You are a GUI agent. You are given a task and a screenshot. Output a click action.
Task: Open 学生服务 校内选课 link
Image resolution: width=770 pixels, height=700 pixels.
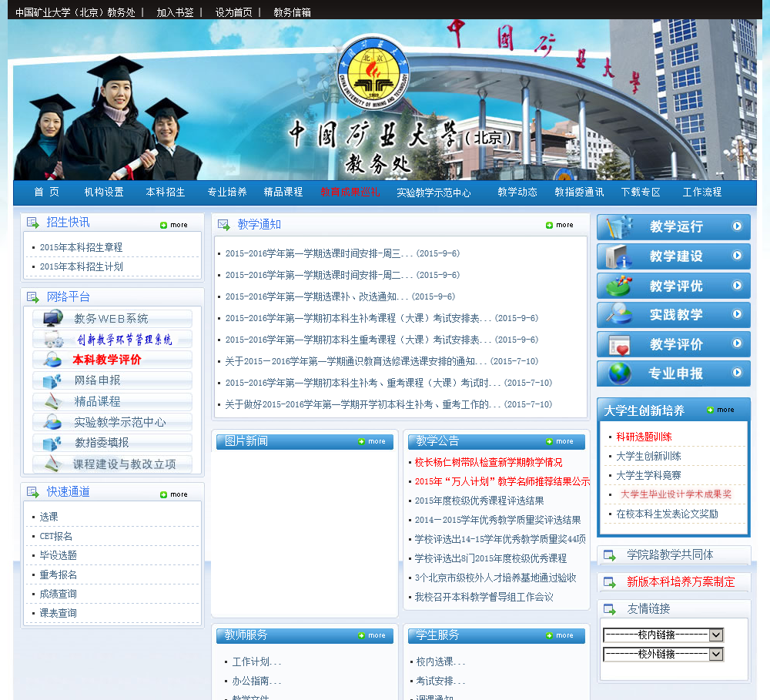(x=440, y=662)
